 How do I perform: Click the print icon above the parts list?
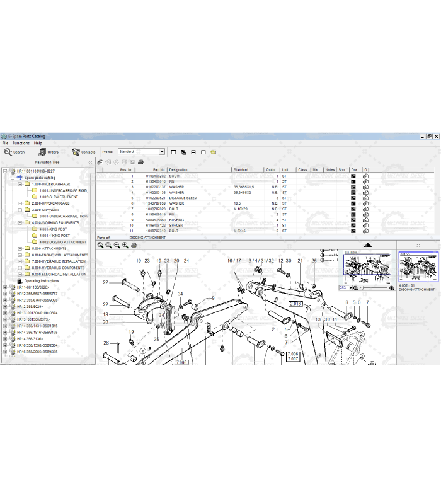tap(140, 163)
